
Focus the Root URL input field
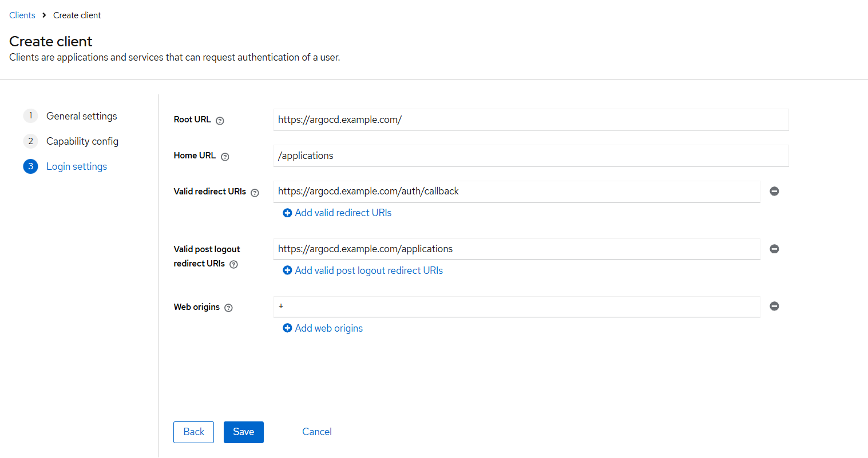[x=531, y=120]
